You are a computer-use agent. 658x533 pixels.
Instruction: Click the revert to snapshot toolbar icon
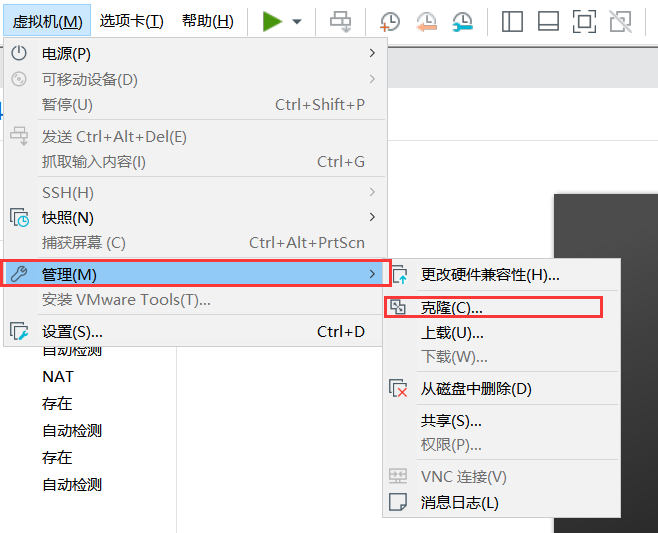[426, 21]
